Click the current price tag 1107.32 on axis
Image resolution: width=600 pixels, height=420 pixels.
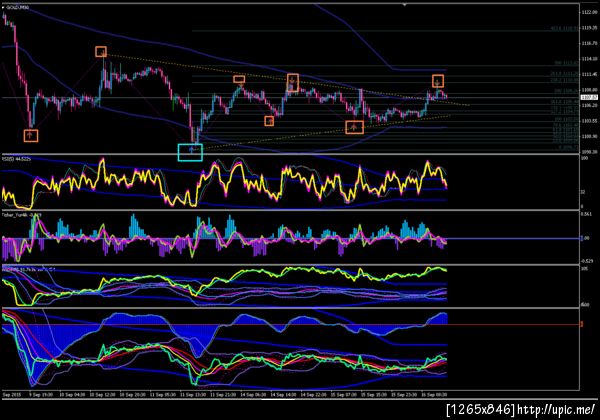pyautogui.click(x=589, y=98)
